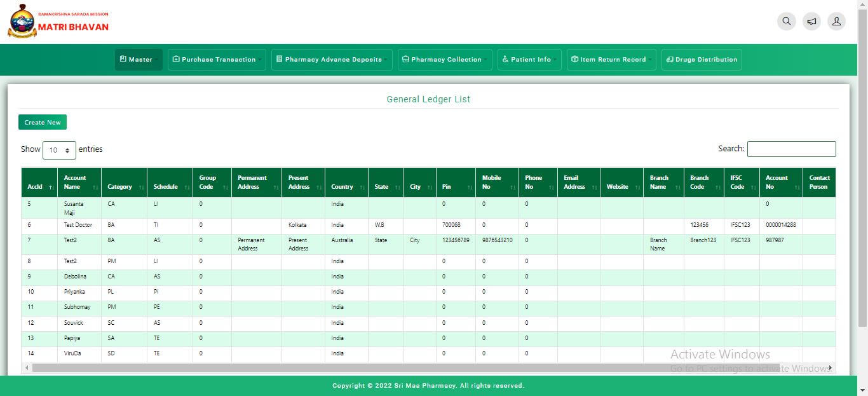This screenshot has width=868, height=396.
Task: Select the Priyanka account name cell
Action: (x=79, y=292)
